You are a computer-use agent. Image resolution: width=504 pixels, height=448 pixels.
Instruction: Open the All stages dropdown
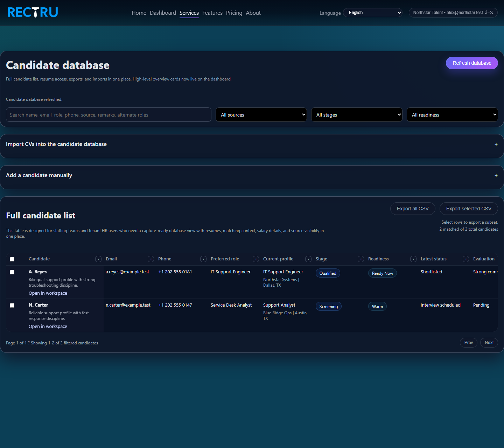[x=357, y=114]
